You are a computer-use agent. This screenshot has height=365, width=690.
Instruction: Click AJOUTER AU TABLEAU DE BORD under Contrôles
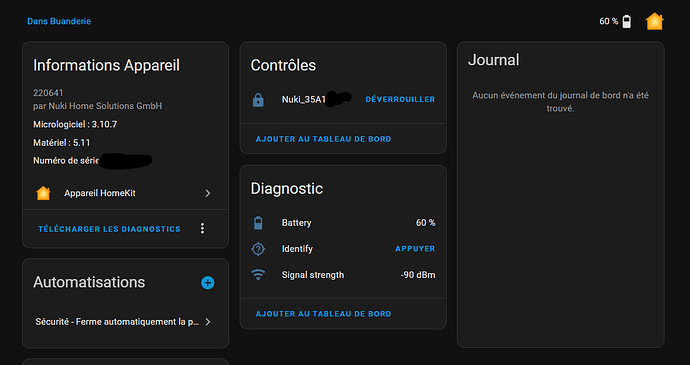pyautogui.click(x=323, y=139)
